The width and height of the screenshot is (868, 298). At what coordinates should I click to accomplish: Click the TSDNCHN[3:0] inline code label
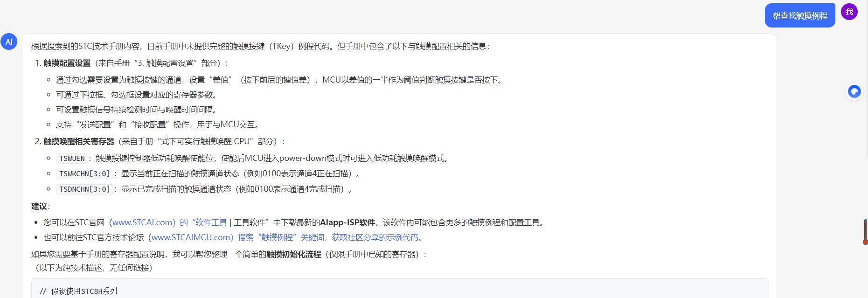[x=84, y=189]
